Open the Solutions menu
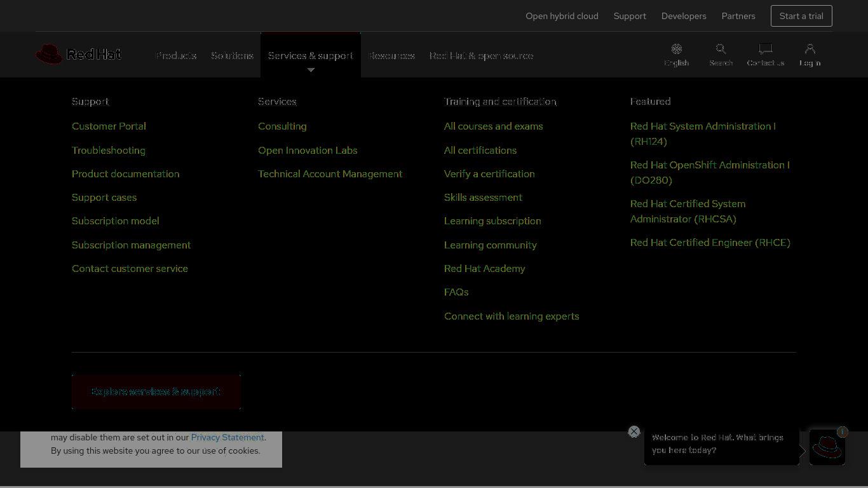This screenshot has width=868, height=488. 232,55
